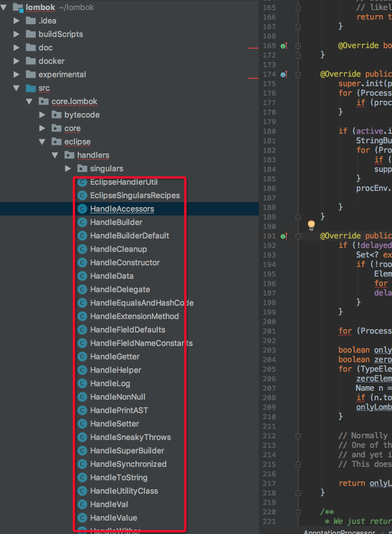Click the AnnotationProcessor breadcrumb
This screenshot has width=392, height=534.
[339, 532]
